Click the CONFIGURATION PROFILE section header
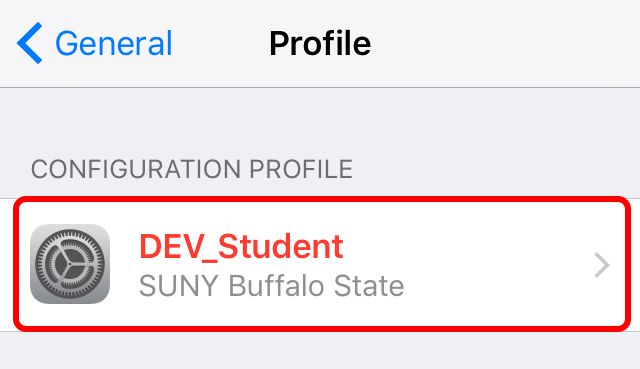The width and height of the screenshot is (640, 369). click(x=192, y=169)
